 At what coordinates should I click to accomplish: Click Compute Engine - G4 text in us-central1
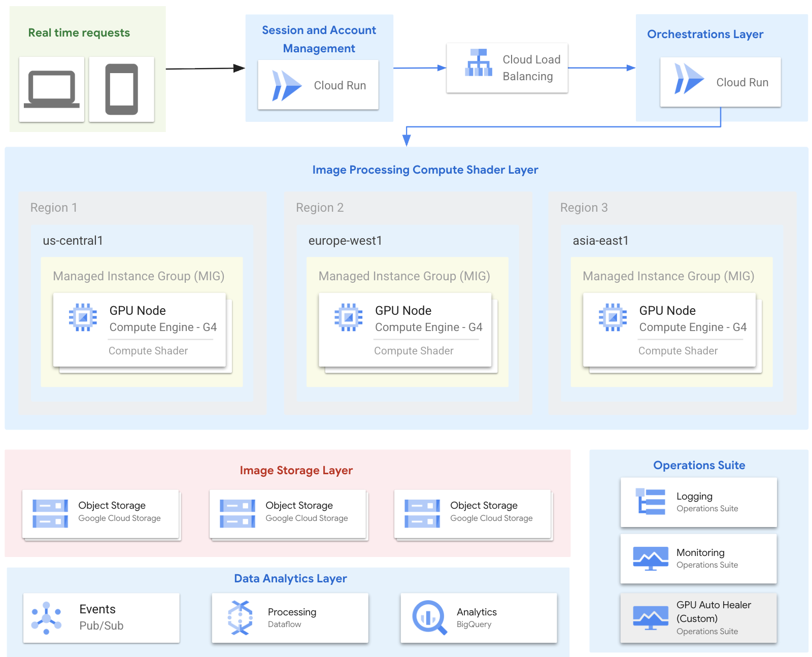[163, 327]
